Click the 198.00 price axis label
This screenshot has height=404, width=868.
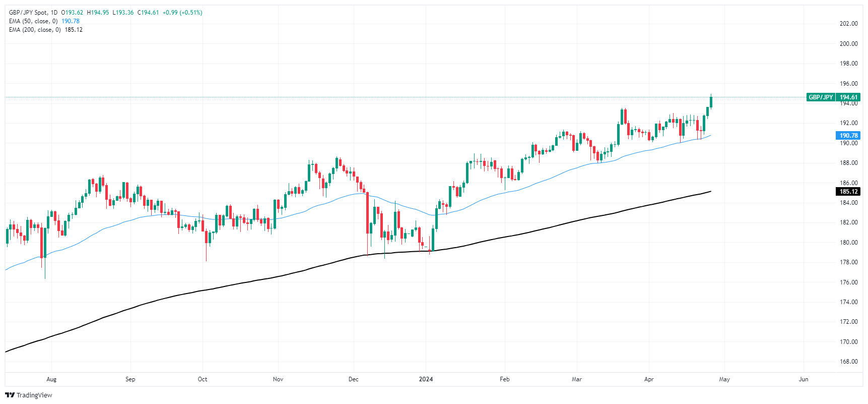coord(848,64)
